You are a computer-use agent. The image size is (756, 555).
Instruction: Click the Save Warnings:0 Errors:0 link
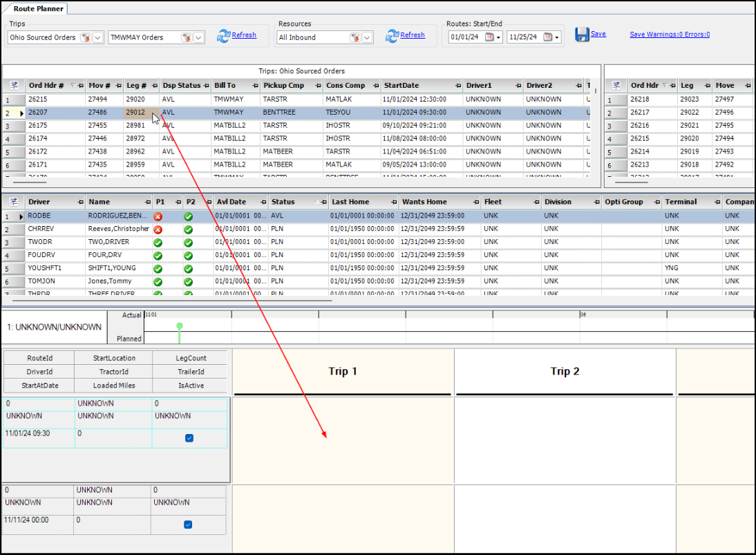click(x=670, y=35)
